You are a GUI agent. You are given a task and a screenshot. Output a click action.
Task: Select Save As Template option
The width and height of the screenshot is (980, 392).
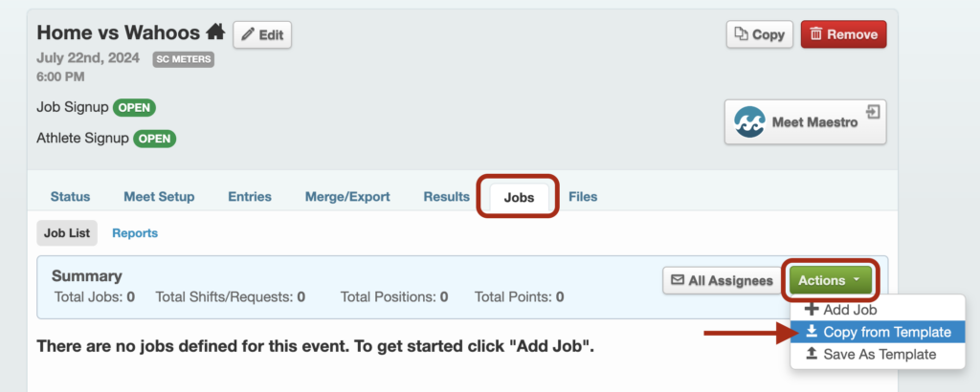click(x=878, y=355)
